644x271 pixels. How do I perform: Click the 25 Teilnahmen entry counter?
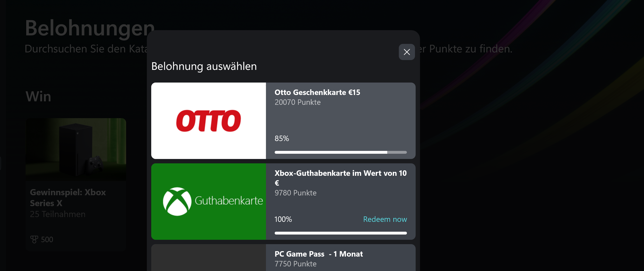[57, 214]
